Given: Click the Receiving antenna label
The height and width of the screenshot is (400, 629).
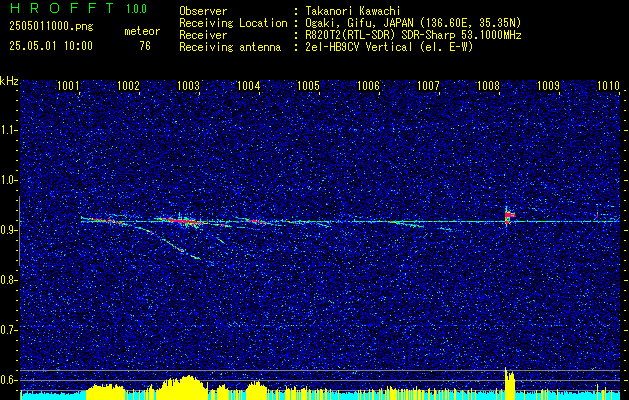Looking at the screenshot, I should (230, 47).
